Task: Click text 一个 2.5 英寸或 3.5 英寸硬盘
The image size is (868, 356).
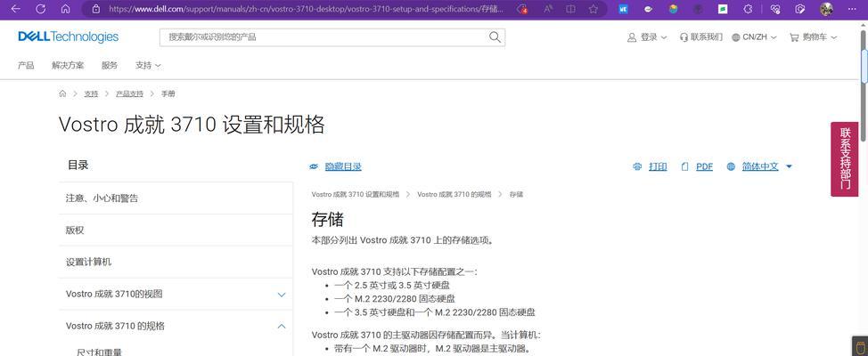Action: pos(392,285)
